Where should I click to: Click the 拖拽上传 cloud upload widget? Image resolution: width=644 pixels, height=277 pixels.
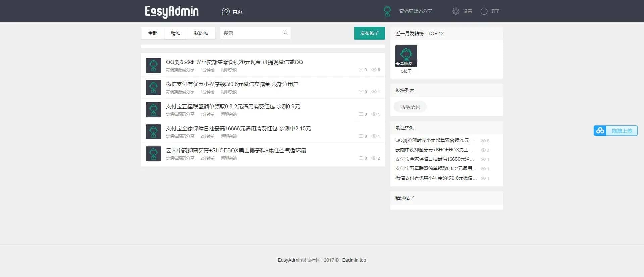tap(615, 131)
